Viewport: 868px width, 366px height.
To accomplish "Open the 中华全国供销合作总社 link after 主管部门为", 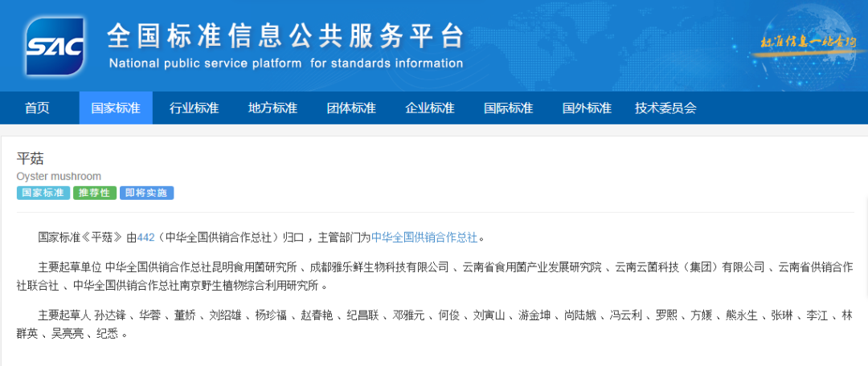I will click(424, 238).
